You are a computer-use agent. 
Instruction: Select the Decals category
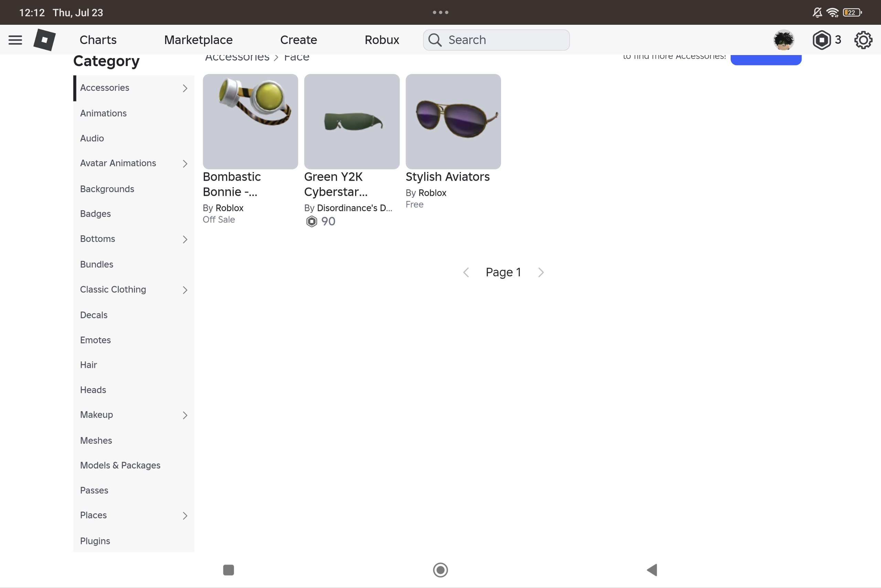click(x=134, y=315)
